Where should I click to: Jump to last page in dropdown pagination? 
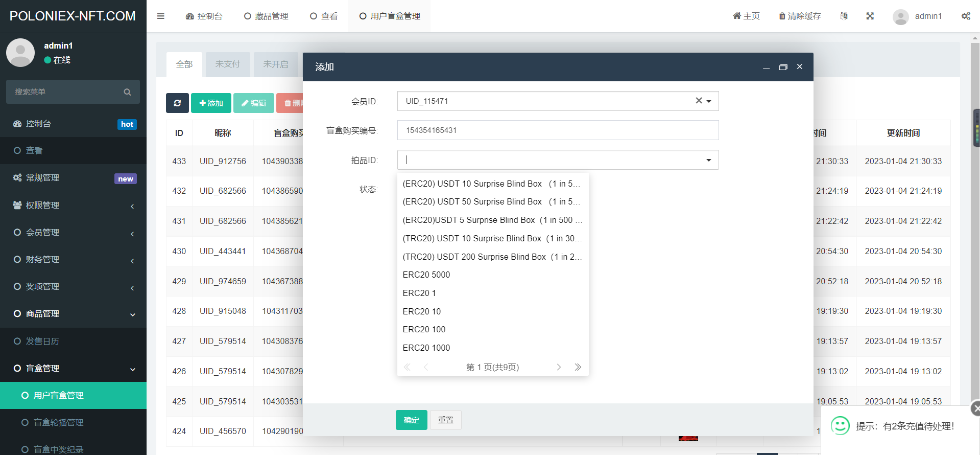(578, 367)
